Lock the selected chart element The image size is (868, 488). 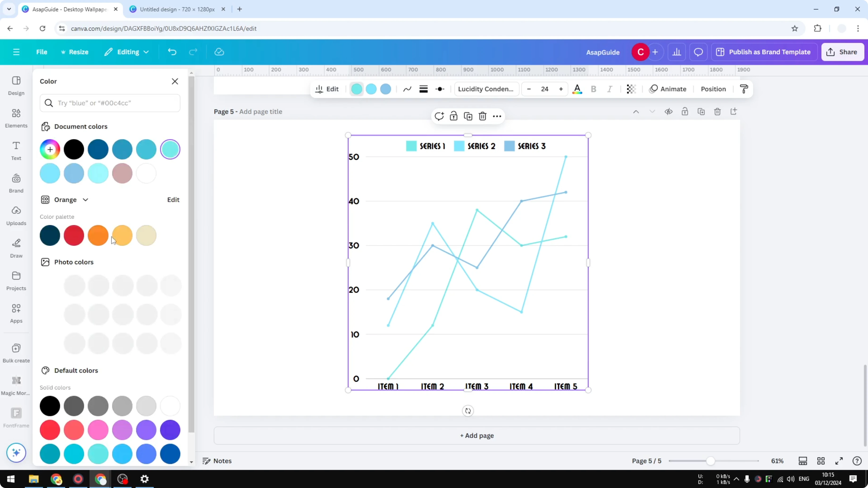[453, 116]
